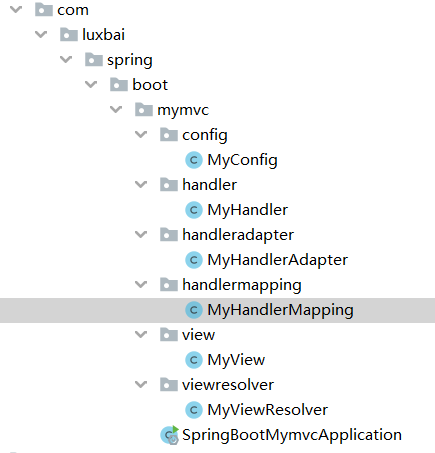Click the MyViewResolver class icon

pyautogui.click(x=194, y=410)
